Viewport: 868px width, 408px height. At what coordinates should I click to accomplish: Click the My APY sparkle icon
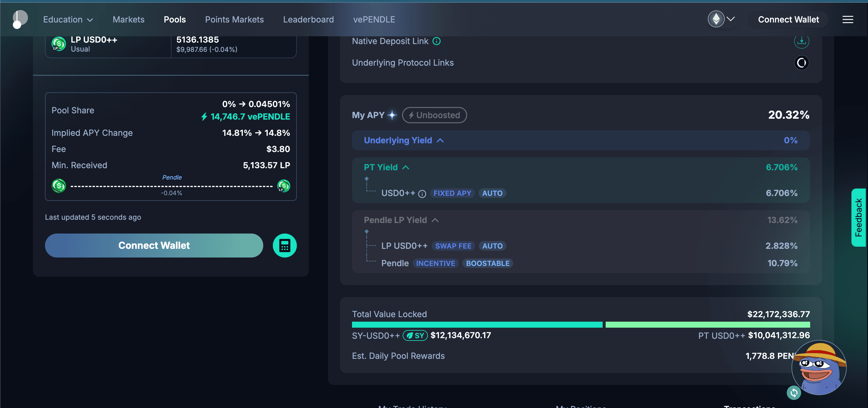point(392,115)
